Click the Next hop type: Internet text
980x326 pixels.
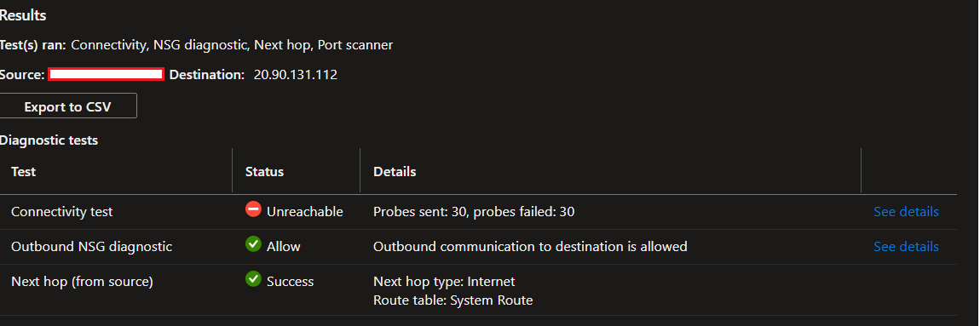[444, 282]
